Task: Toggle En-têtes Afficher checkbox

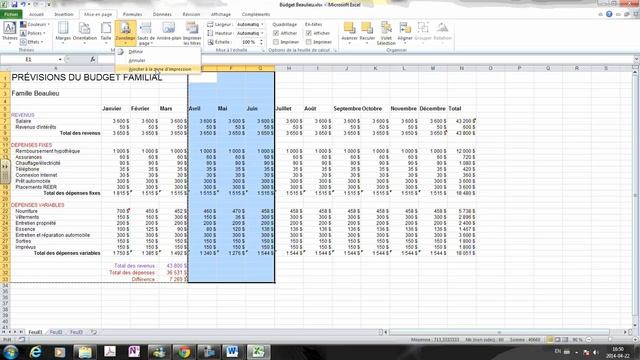Action: pos(309,33)
